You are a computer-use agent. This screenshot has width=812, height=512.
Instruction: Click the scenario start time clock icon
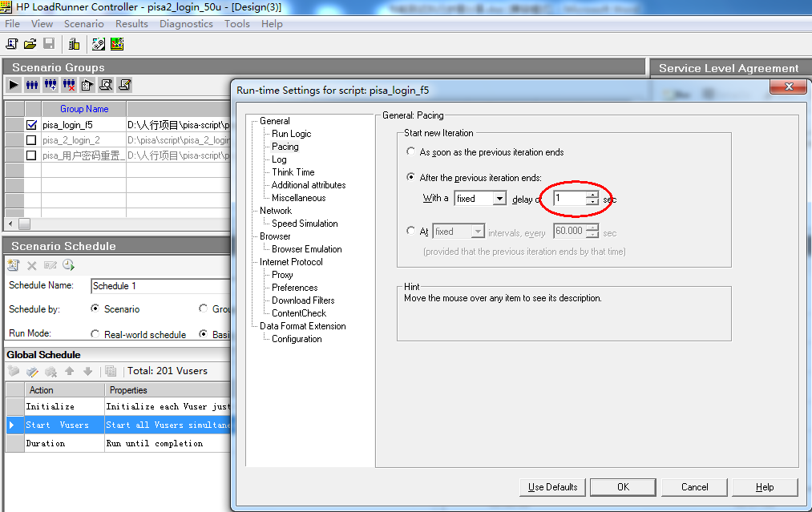[x=68, y=265]
